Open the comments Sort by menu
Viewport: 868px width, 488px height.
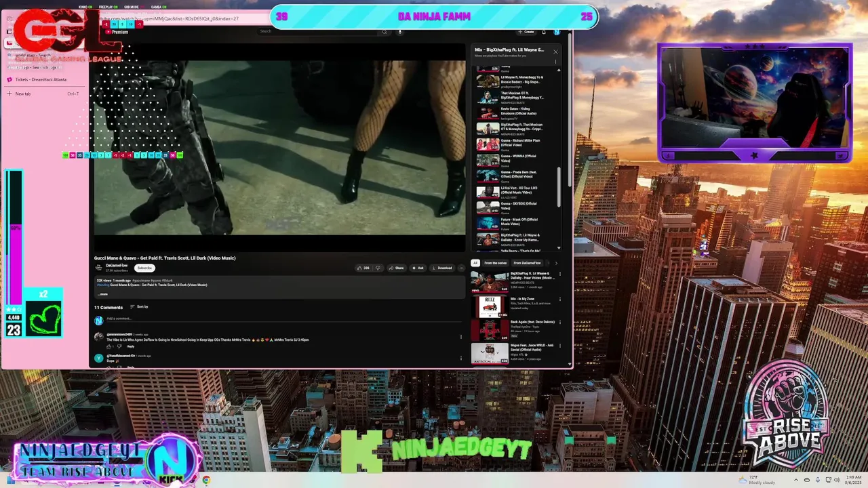tap(139, 307)
